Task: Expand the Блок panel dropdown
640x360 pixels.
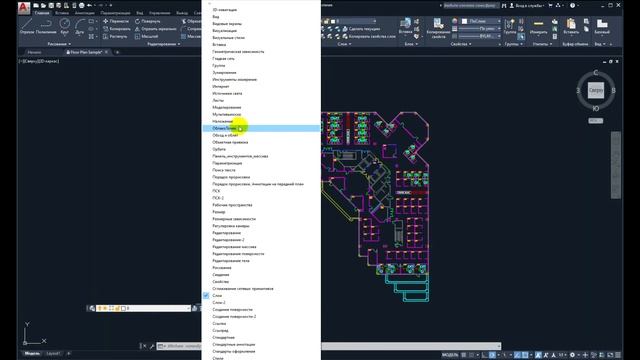Action: point(411,44)
